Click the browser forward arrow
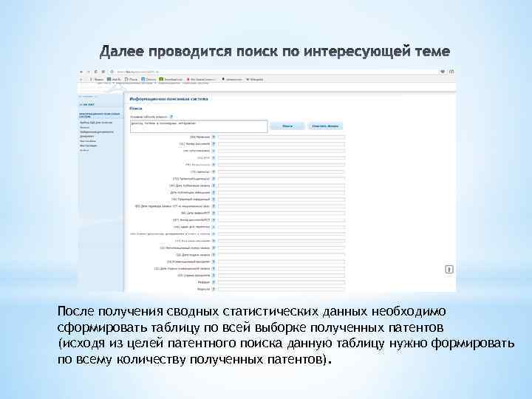This screenshot has width=532, height=399. (89, 72)
